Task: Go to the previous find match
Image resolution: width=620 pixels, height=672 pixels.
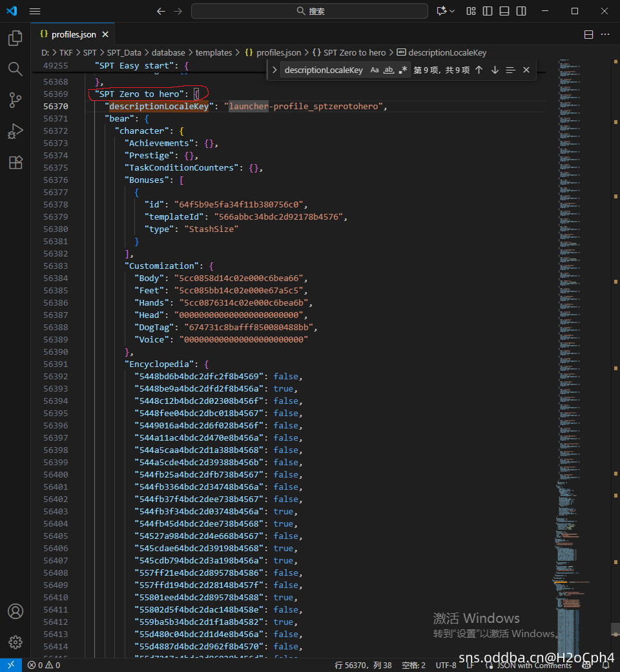Action: pos(479,70)
